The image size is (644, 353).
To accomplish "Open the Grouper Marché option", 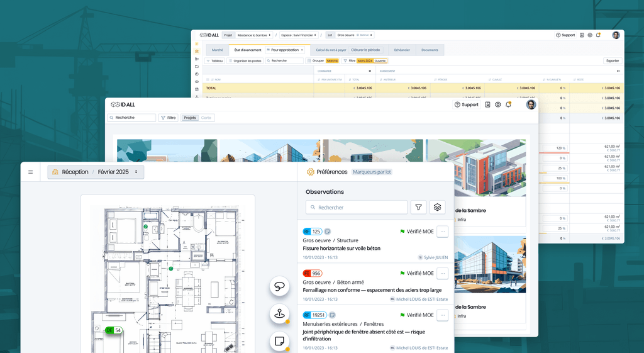I will [x=323, y=61].
